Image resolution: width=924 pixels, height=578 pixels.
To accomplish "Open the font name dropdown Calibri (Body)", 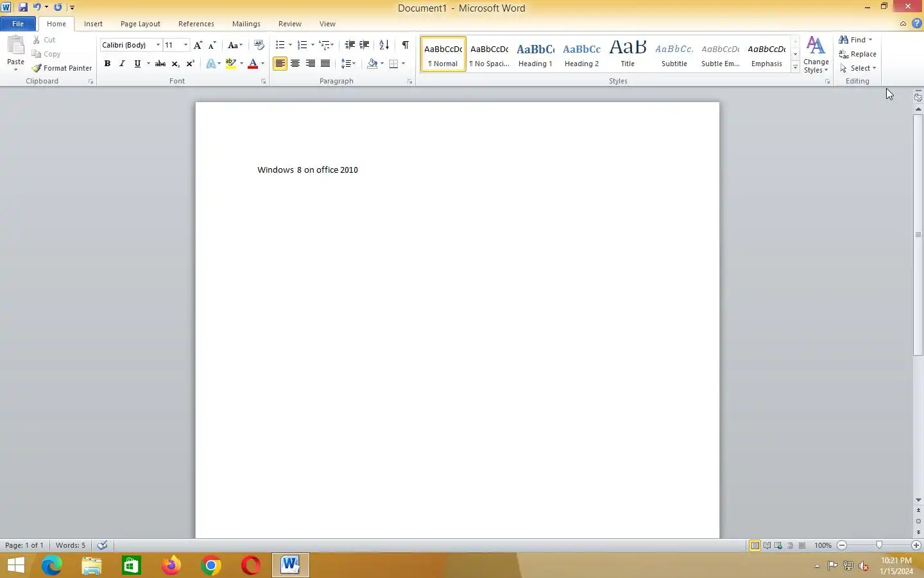I will [x=158, y=45].
